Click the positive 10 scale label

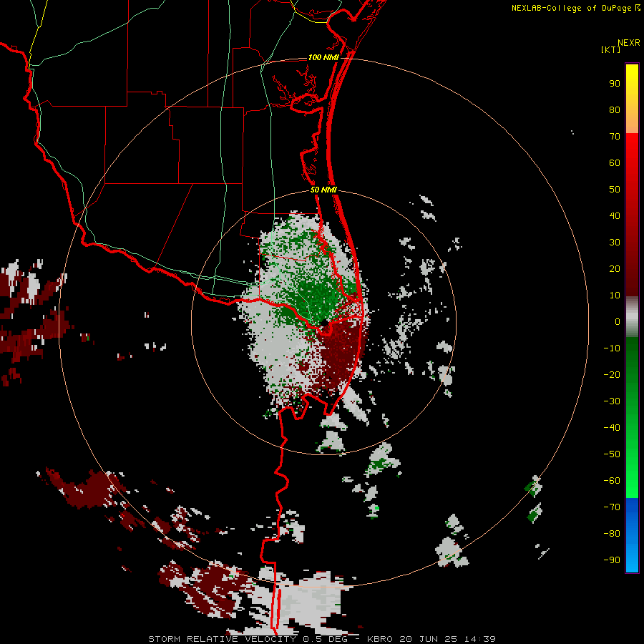(615, 296)
